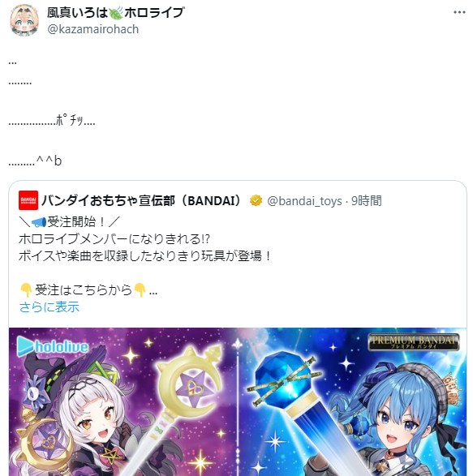This screenshot has width=473, height=476.
Task: Expand quoted tweet with さらに表示
Action: pos(49,307)
